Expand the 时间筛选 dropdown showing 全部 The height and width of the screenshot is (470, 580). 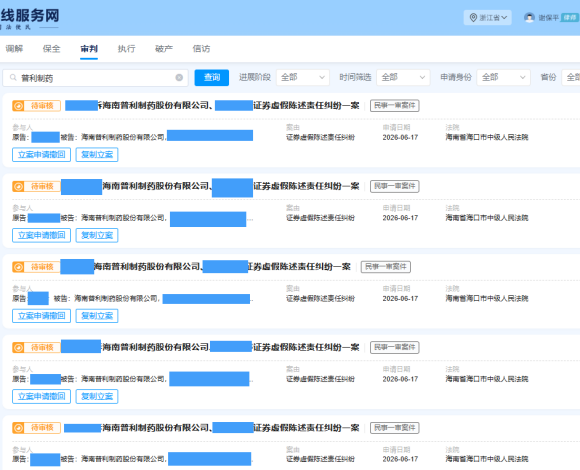[x=403, y=78]
